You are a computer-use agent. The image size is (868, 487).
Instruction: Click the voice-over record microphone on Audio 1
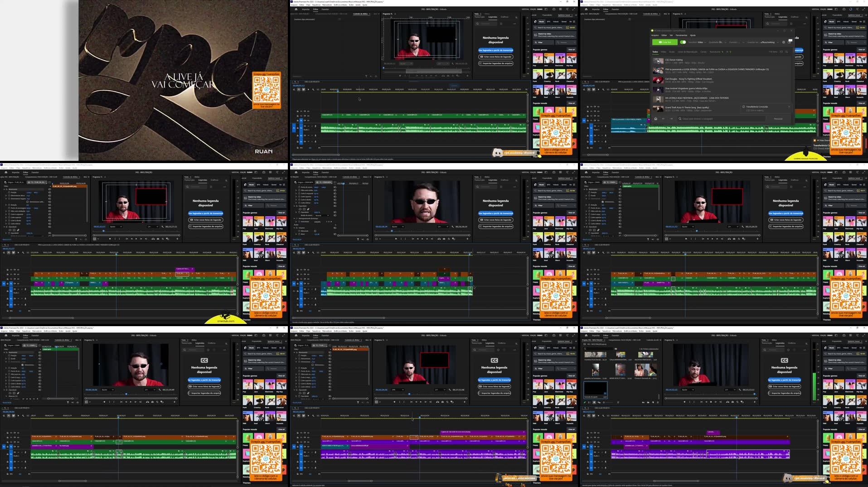click(x=315, y=127)
